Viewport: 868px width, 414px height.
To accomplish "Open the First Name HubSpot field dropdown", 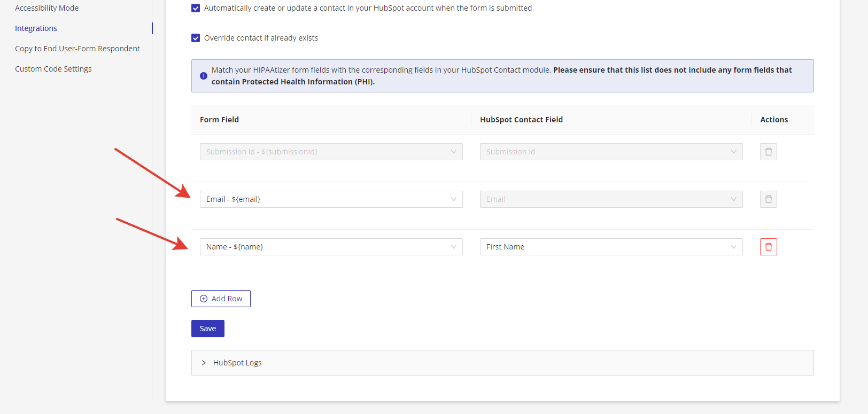I will click(x=611, y=247).
